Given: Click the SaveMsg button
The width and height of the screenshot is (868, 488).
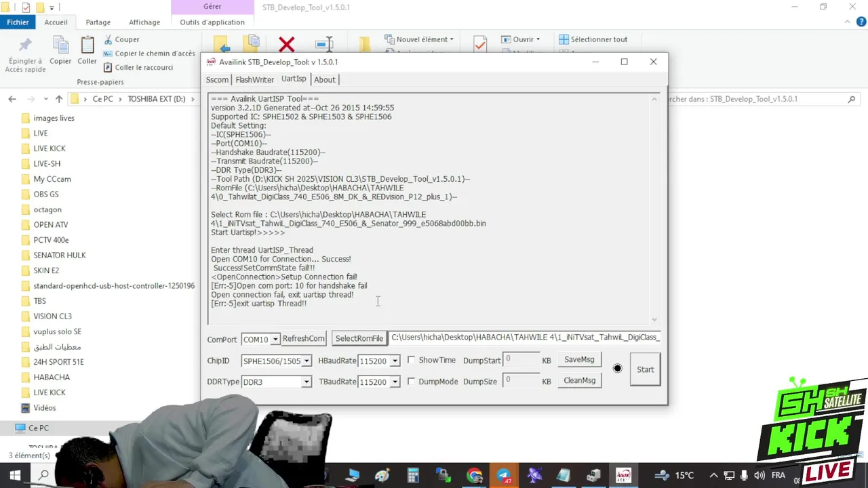Looking at the screenshot, I should tap(579, 359).
